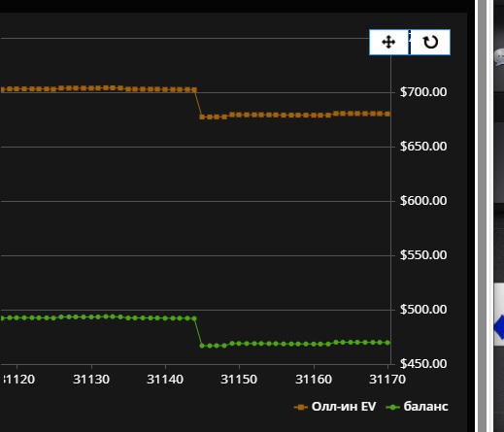This screenshot has height=432, width=504.
Task: Toggle the Олл-ин EV series label
Action: click(x=344, y=407)
